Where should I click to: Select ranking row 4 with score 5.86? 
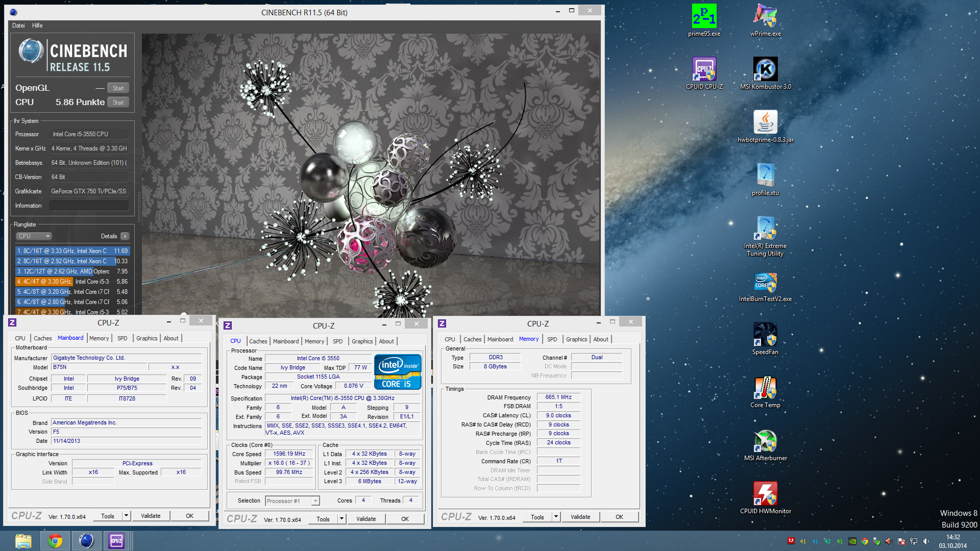[72, 282]
